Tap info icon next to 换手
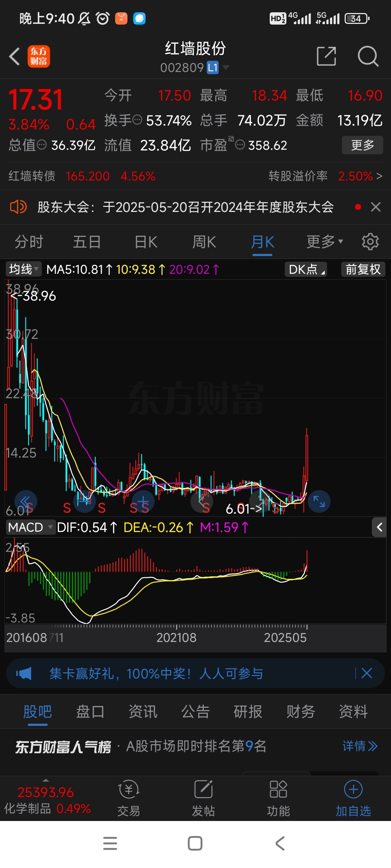 click(x=137, y=119)
